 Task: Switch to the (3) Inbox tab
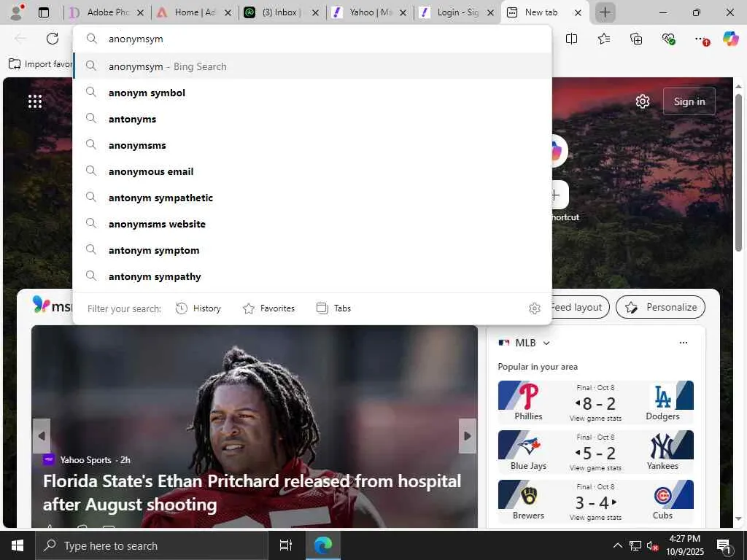click(282, 12)
